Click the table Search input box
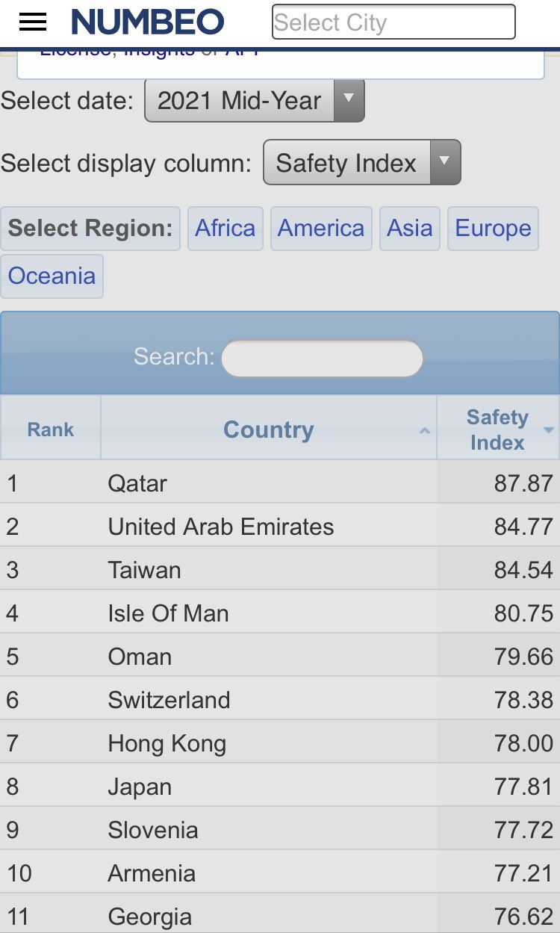The image size is (560, 933). 323,359
